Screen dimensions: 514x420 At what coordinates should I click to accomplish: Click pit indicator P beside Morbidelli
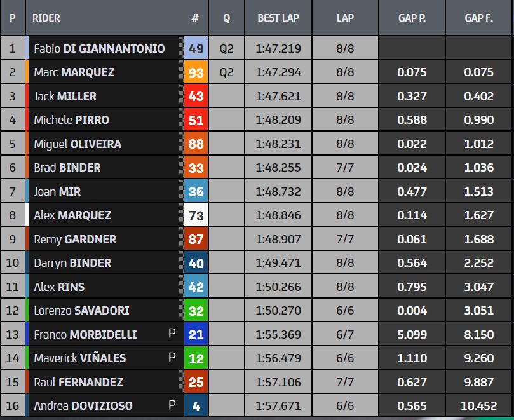pyautogui.click(x=172, y=334)
